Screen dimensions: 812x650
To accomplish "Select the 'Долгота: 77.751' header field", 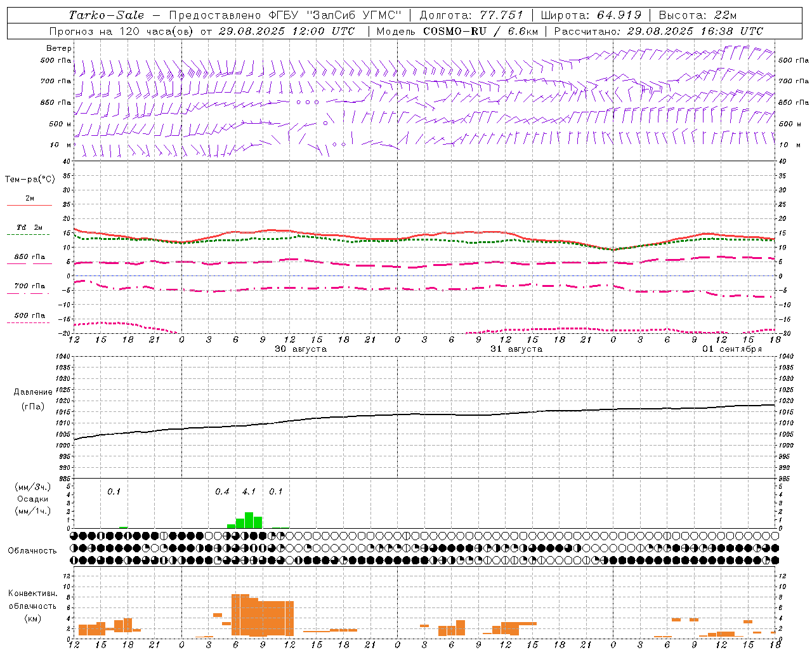I will [x=471, y=15].
